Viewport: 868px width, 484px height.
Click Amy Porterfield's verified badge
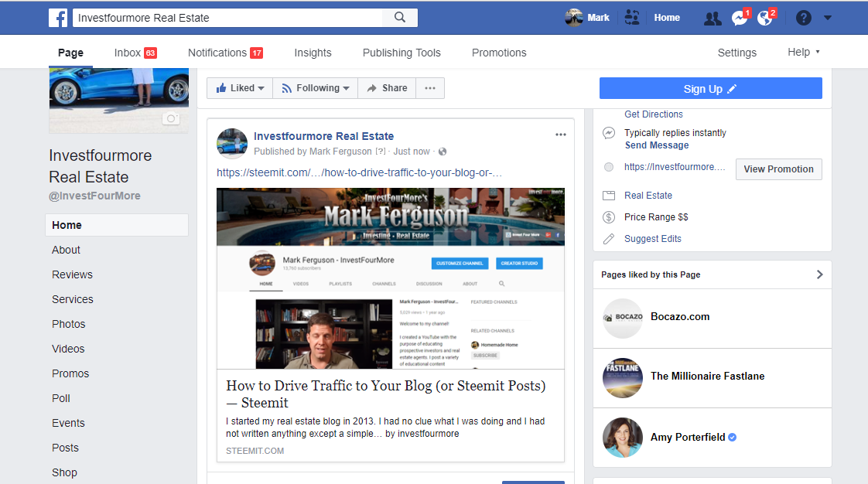(x=733, y=437)
